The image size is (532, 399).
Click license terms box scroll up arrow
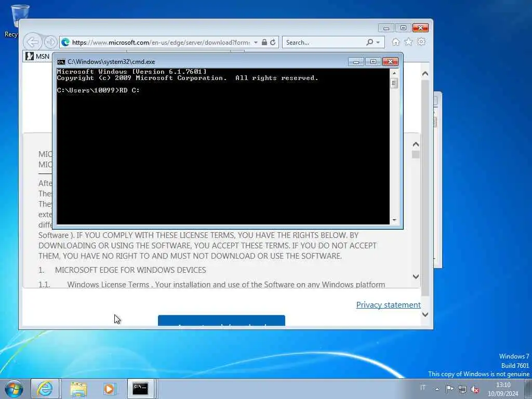point(416,144)
